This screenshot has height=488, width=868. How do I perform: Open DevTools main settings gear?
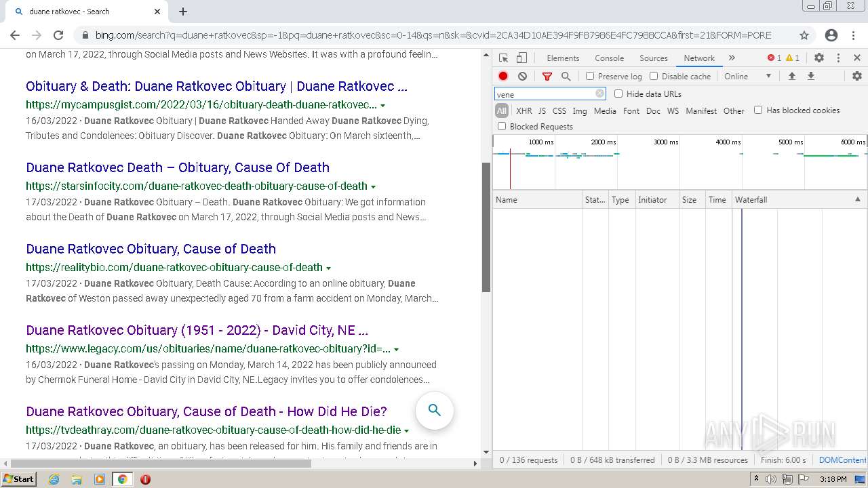tap(819, 58)
